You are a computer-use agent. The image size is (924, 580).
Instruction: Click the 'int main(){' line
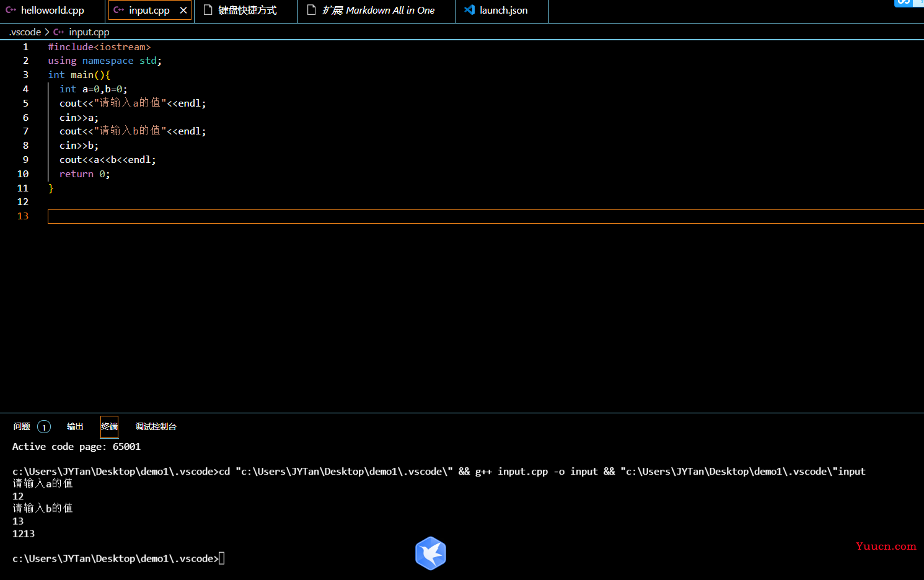[x=79, y=75]
